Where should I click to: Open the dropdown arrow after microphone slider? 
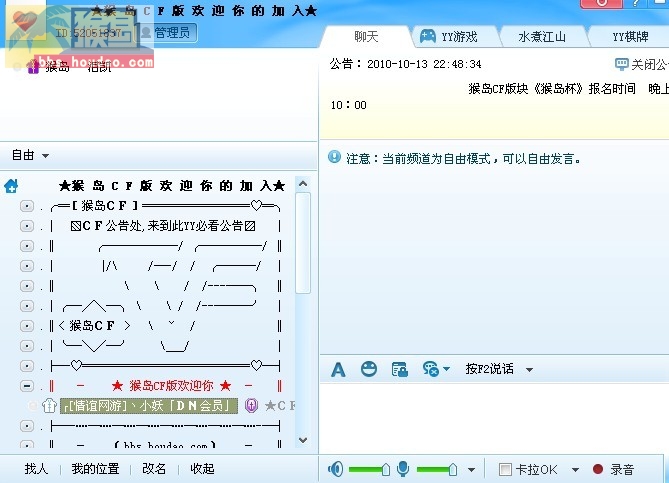(471, 470)
